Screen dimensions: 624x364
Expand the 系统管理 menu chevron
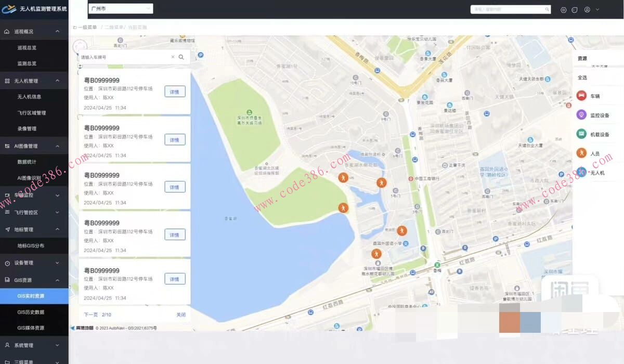[x=57, y=345]
